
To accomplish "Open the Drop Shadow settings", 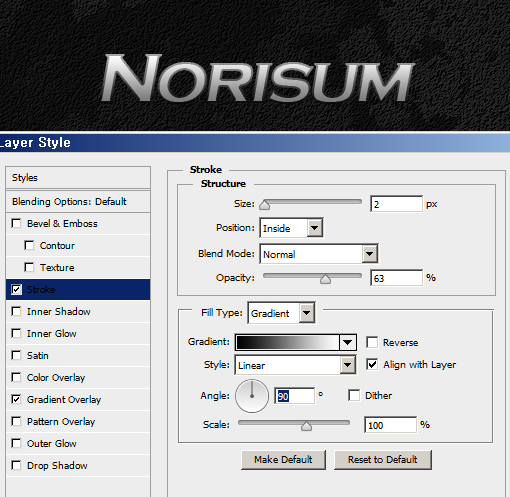I will 57,466.
